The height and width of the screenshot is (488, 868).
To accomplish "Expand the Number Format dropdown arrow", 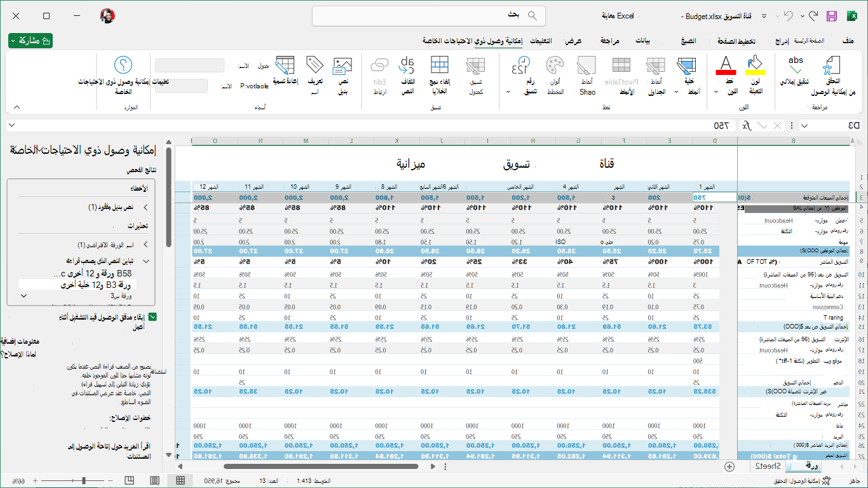I will 508,92.
